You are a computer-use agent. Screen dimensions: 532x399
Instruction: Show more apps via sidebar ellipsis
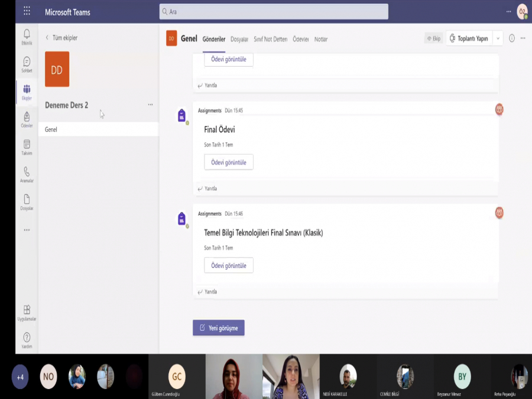pyautogui.click(x=27, y=230)
